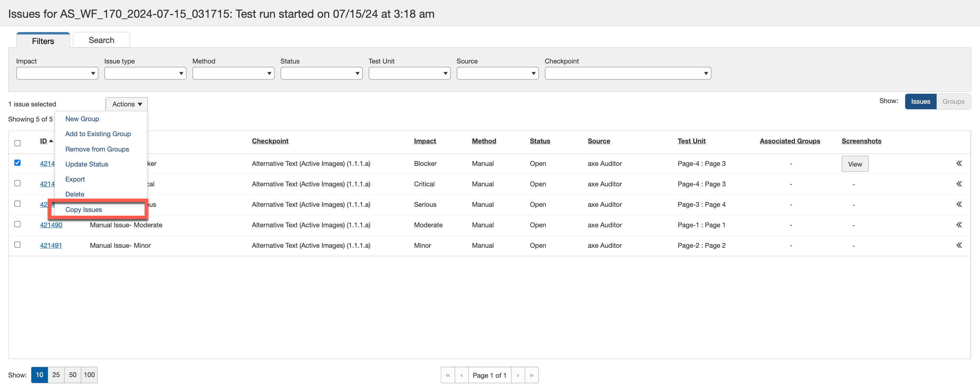Go to the last page of results
This screenshot has height=389, width=980.
[x=531, y=375]
